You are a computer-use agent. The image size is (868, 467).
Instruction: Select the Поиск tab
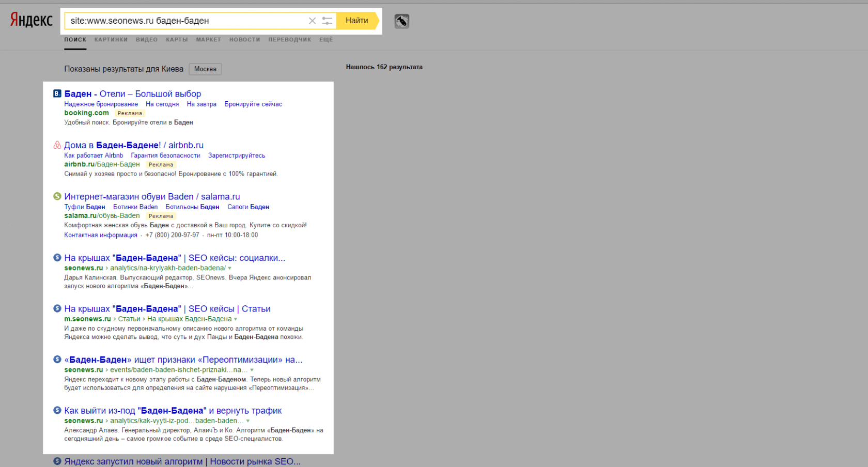pos(75,40)
